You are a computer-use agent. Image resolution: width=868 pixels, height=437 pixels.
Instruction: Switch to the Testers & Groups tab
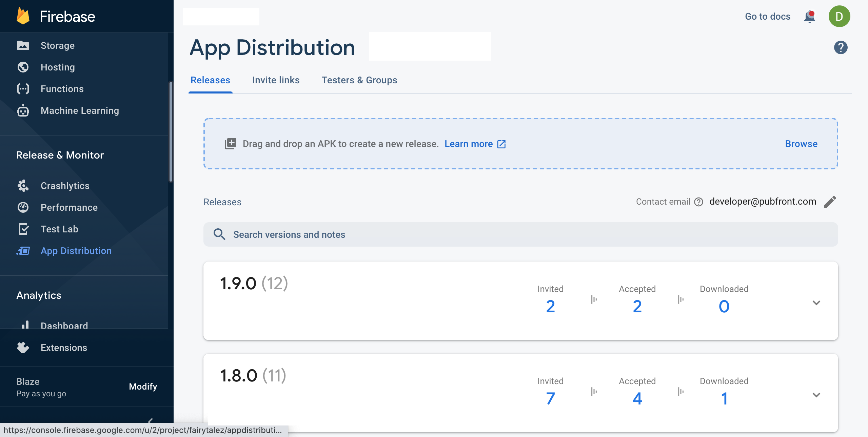coord(359,80)
